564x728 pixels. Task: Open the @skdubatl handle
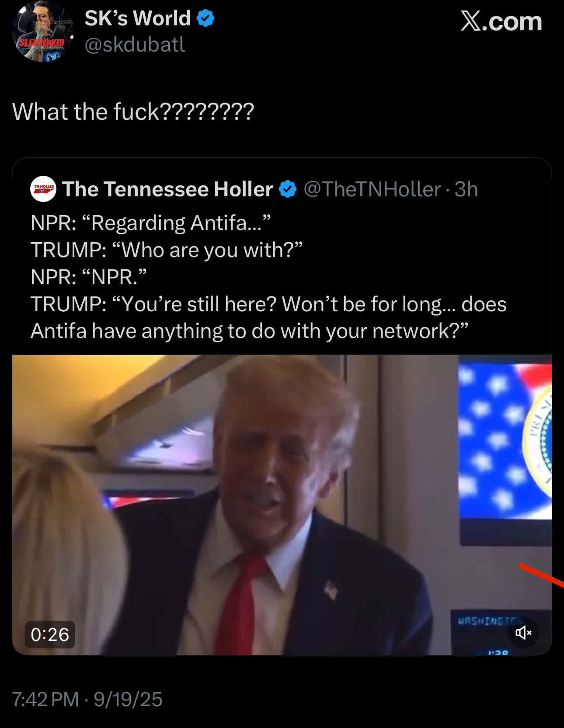[x=135, y=45]
